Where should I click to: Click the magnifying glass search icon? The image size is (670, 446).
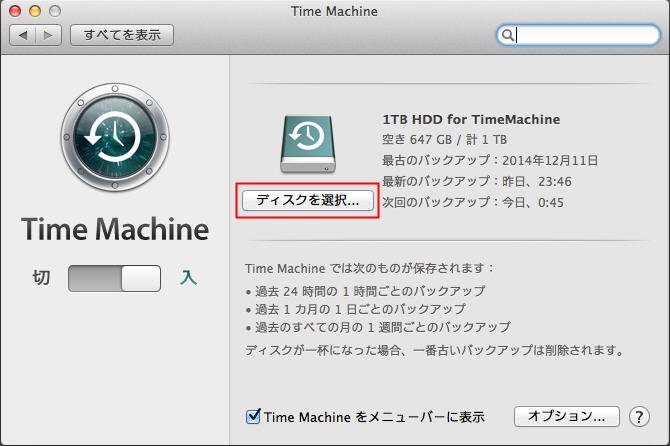[507, 35]
